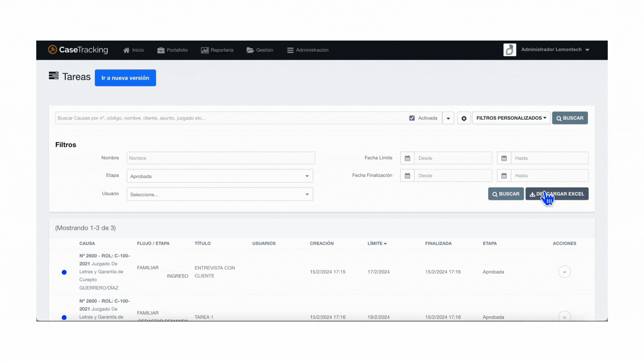This screenshot has height=362, width=644.
Task: Open actions dropdown for ENTREVISTA CON CLIENTE row
Action: [x=565, y=272]
